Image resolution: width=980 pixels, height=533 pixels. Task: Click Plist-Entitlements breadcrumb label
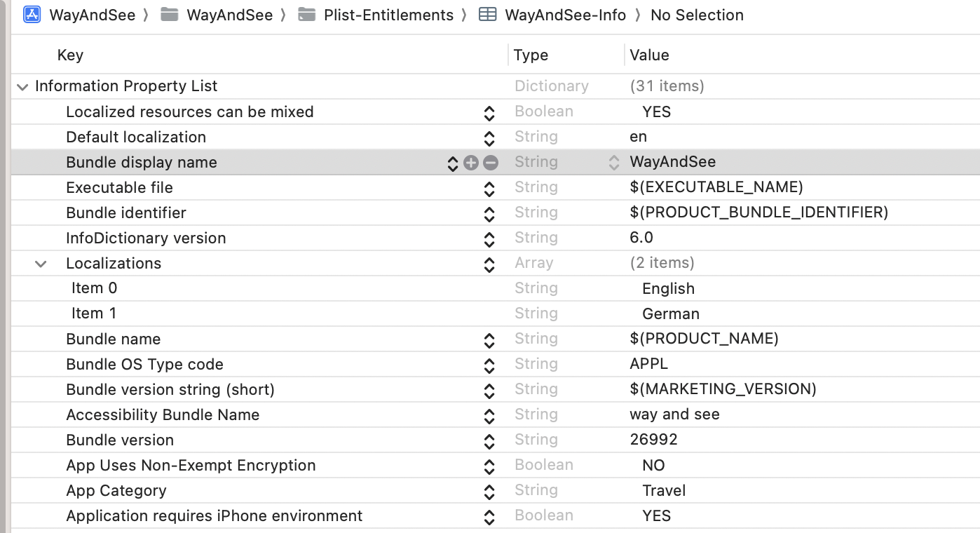coord(388,15)
